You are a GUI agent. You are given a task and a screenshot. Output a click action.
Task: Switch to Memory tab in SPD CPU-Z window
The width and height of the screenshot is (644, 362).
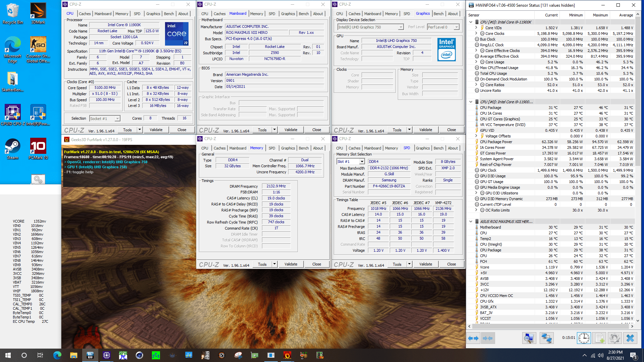tap(391, 148)
